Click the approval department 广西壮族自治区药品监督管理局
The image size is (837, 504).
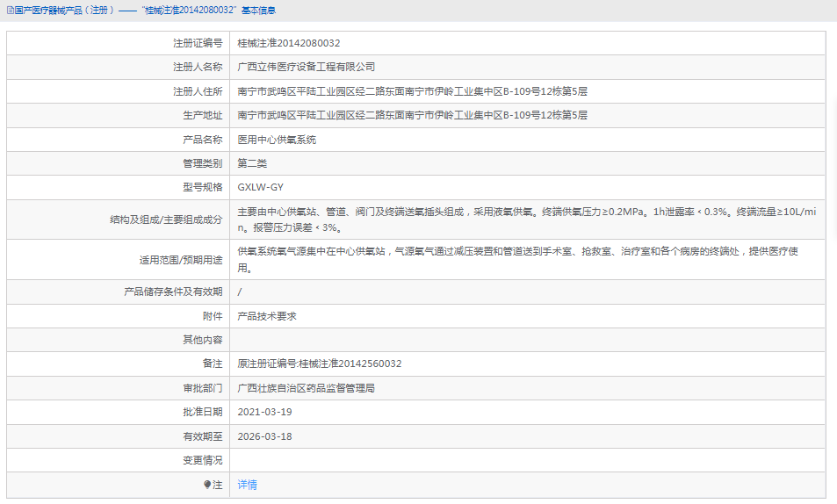(306, 388)
